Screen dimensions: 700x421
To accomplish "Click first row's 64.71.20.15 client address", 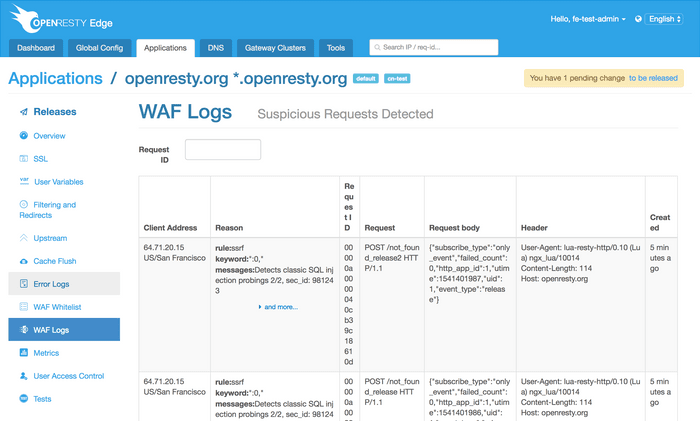I will click(x=164, y=247).
